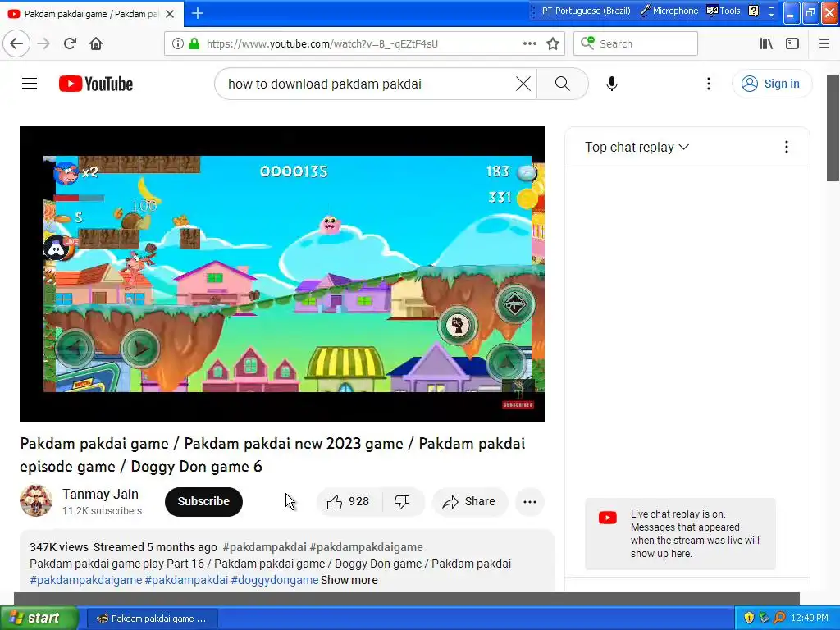Open YouTube guide hamburger menu
840x630 pixels.
[x=30, y=84]
